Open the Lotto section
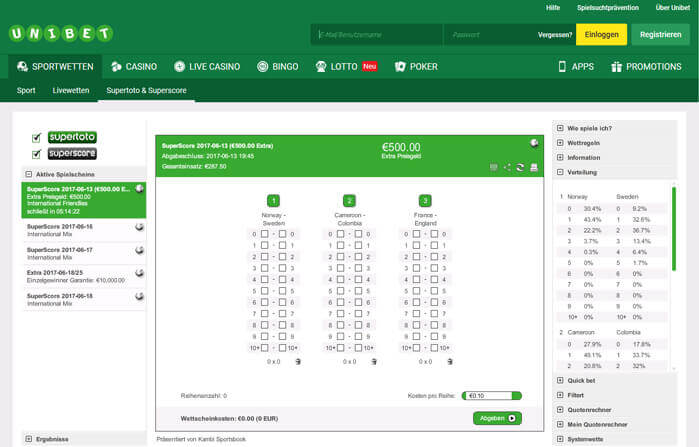Image resolution: width=699 pixels, height=447 pixels. point(346,67)
